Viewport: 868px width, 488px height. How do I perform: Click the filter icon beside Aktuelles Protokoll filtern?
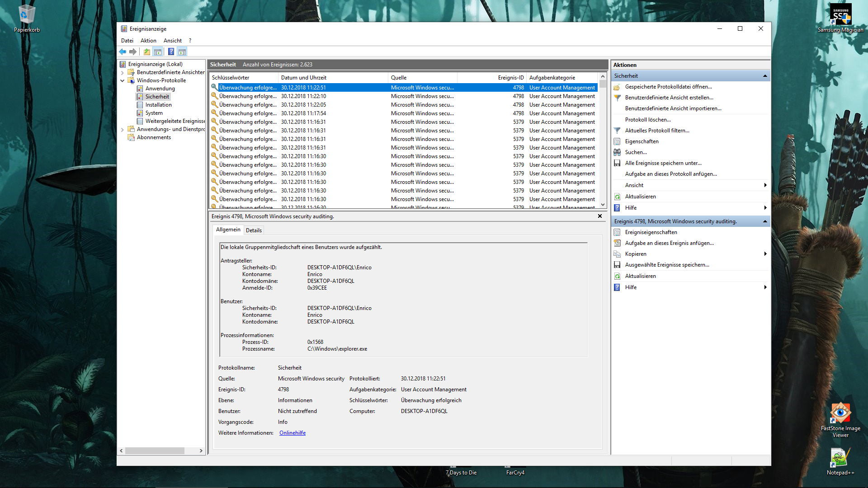tap(617, 131)
